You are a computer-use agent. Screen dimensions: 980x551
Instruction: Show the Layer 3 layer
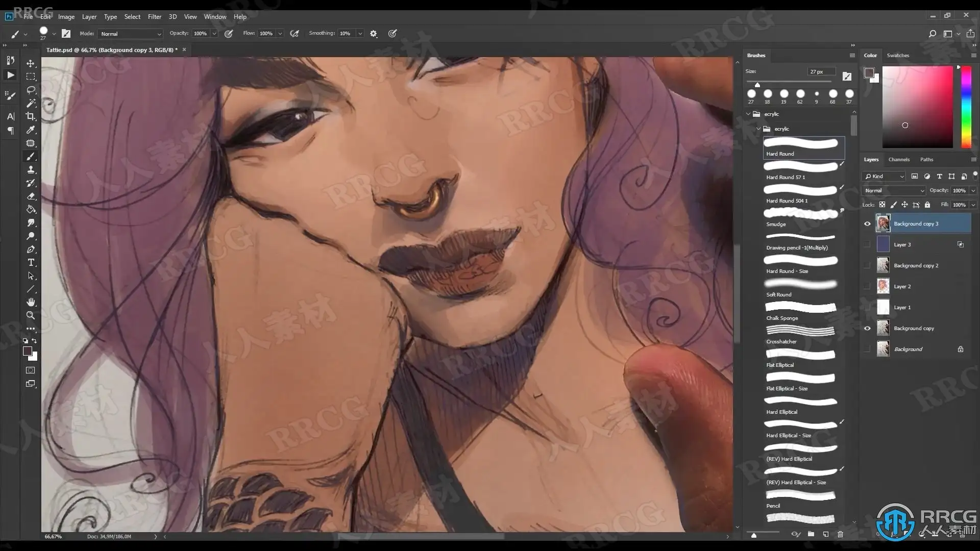click(867, 245)
